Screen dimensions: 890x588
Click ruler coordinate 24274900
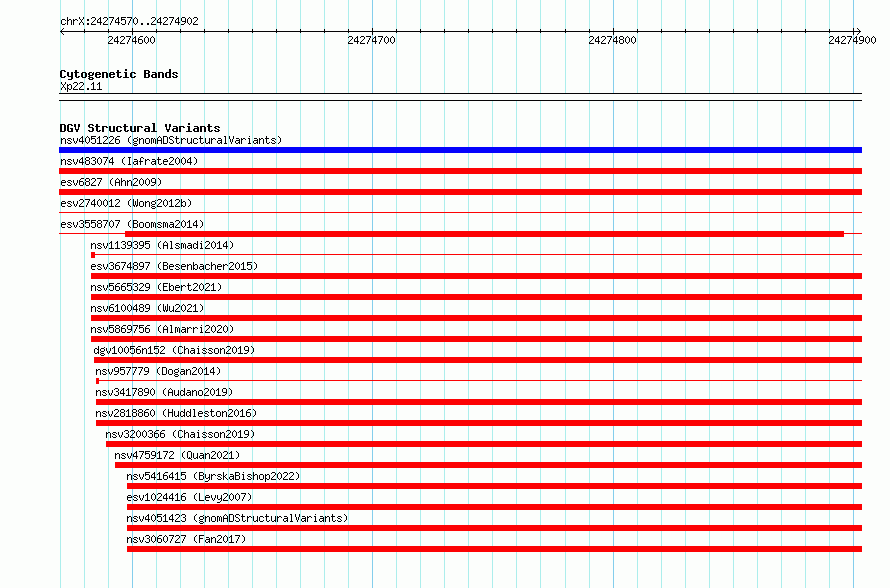[x=852, y=40]
